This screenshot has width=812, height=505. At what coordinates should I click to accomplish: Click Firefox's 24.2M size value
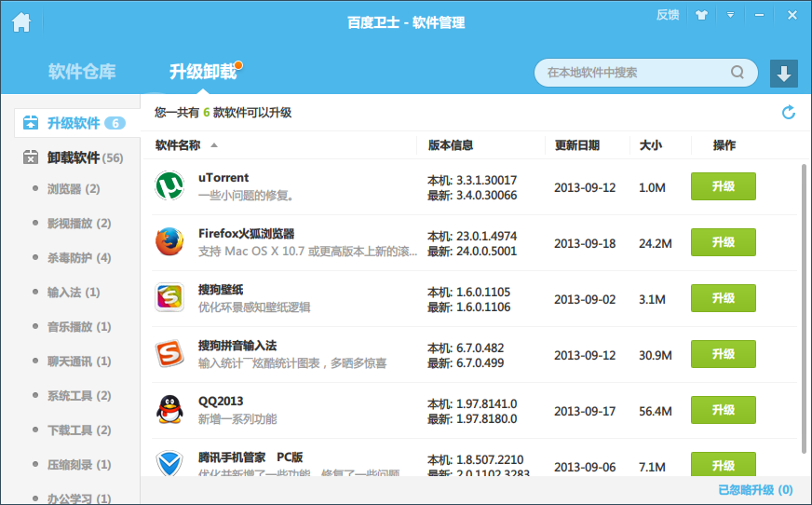tap(655, 243)
